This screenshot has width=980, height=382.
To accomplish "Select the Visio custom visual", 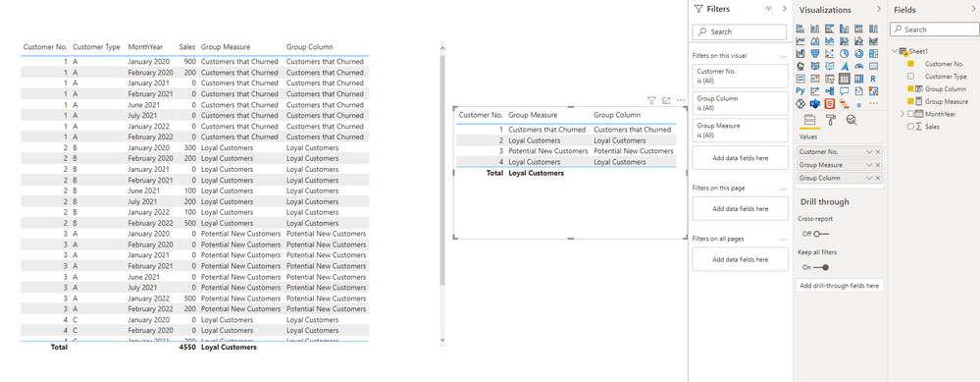I will click(x=815, y=103).
